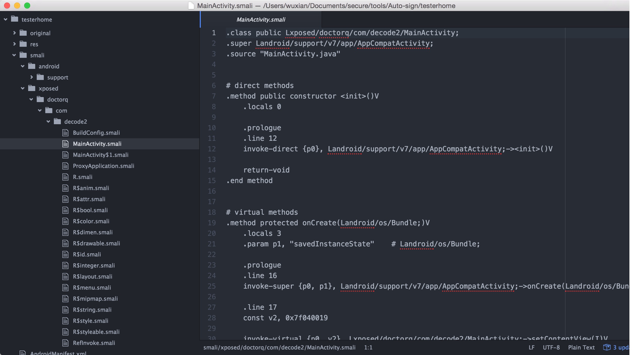Select the MainActivity.smali editor tab

(x=261, y=20)
